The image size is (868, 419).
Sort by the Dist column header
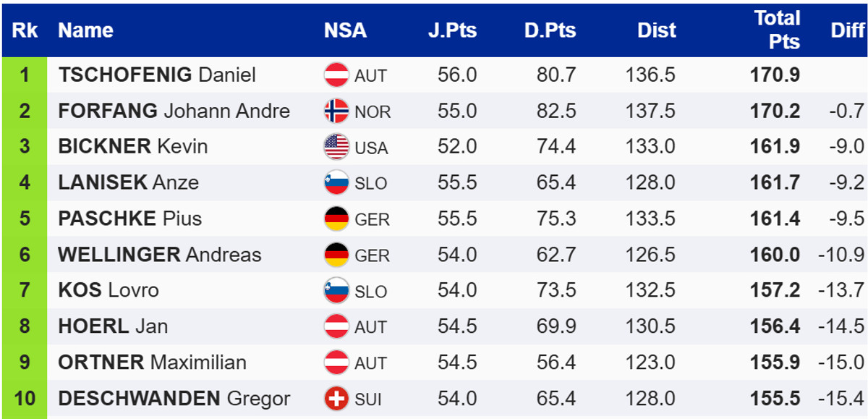pyautogui.click(x=656, y=30)
